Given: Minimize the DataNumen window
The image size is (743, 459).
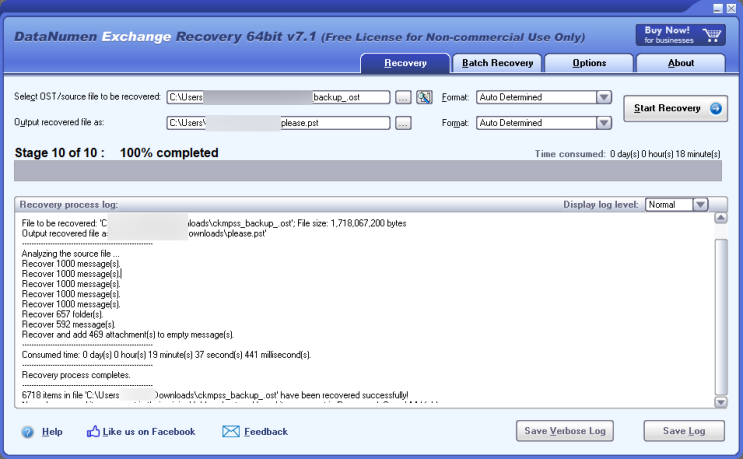Looking at the screenshot, I should 718,8.
